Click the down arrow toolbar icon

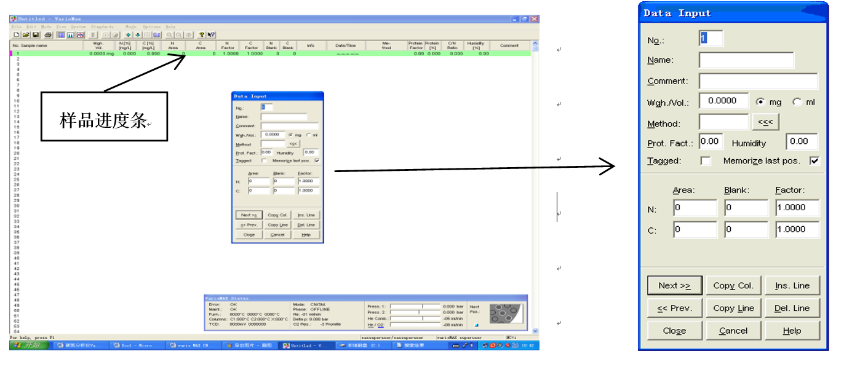tap(138, 35)
